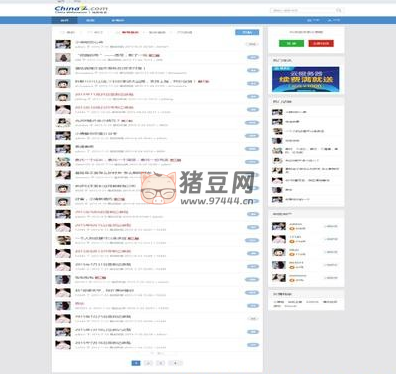Viewport: 396px width, 374px height.
Task: Click the China Z.com logo in the header
Action: pos(81,9)
